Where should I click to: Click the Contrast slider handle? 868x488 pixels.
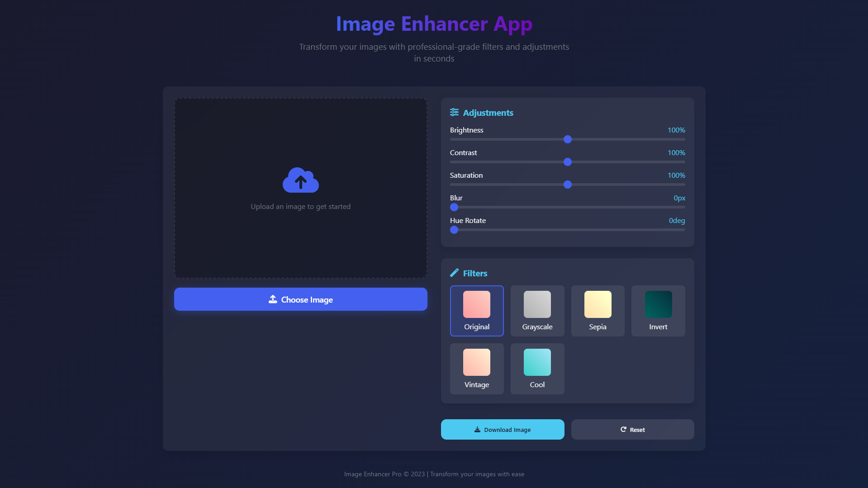568,162
